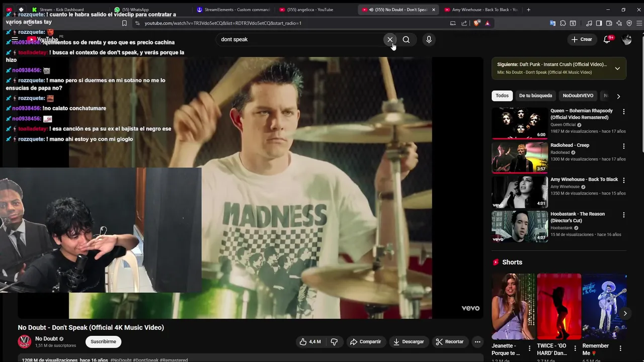Open more actions ellipsis below video

click(477, 342)
